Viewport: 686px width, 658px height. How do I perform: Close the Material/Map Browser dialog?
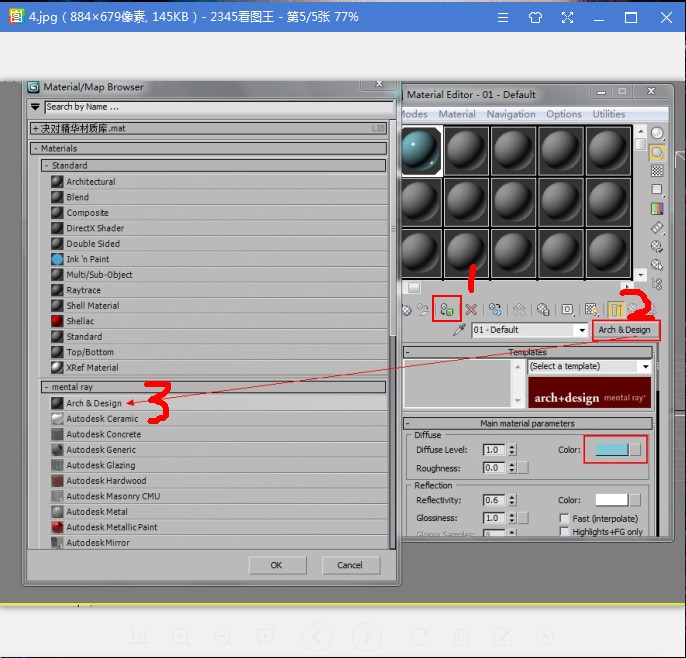pyautogui.click(x=379, y=84)
